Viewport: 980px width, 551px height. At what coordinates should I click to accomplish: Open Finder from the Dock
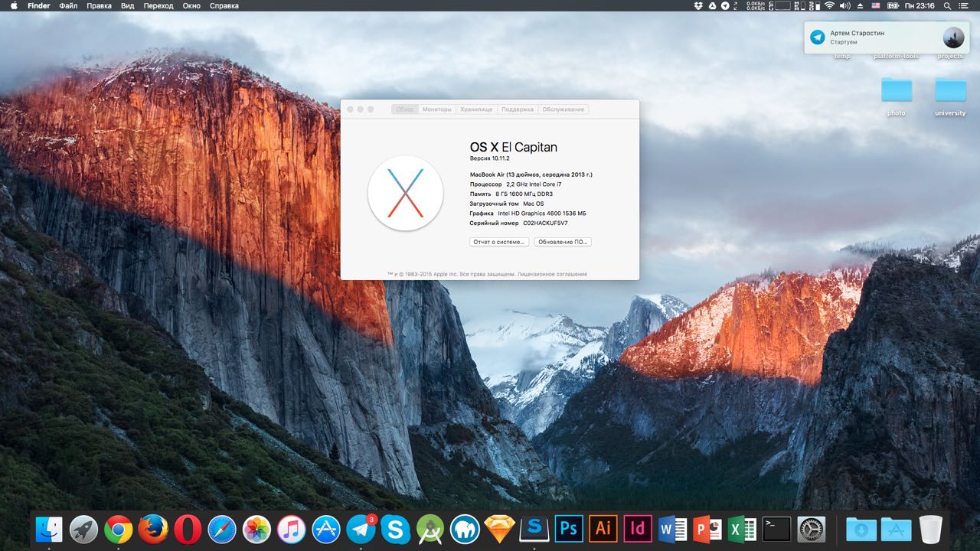49,529
